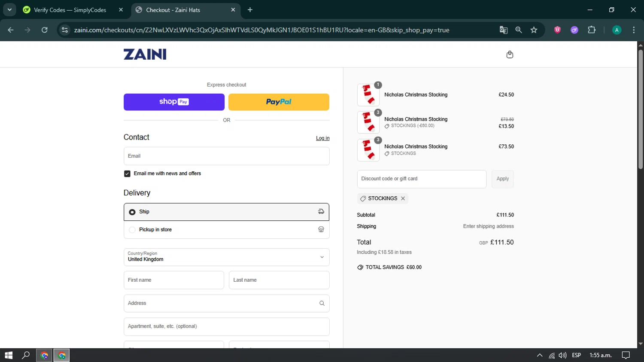Click the Apply discount button
The image size is (644, 362).
[503, 179]
